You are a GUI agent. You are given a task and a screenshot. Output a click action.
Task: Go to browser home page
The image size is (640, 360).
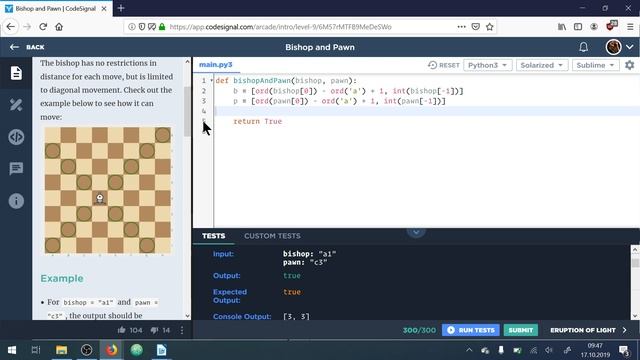click(x=59, y=27)
